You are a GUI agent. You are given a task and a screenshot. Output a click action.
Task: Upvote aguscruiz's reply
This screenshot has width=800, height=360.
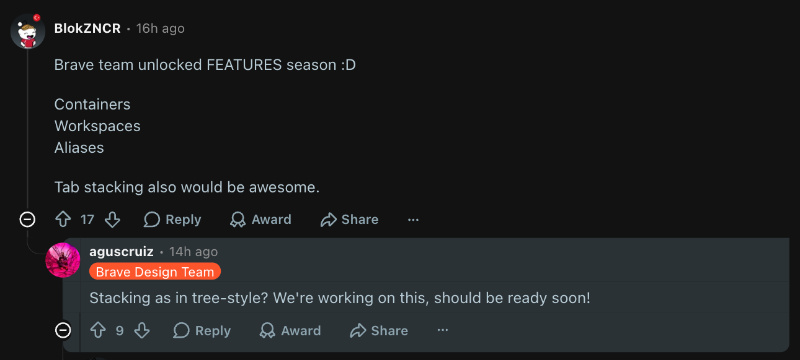point(98,330)
